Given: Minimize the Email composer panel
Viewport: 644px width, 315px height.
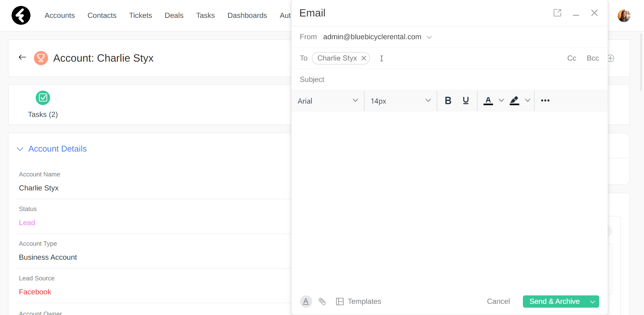Looking at the screenshot, I should [576, 15].
